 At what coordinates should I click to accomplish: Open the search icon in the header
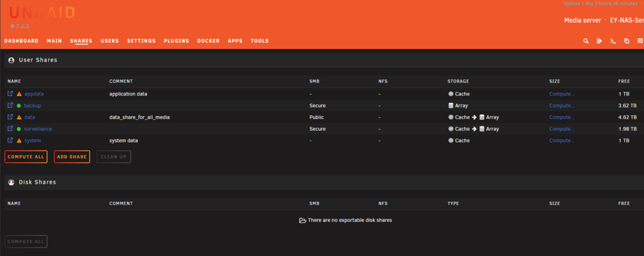[585, 41]
